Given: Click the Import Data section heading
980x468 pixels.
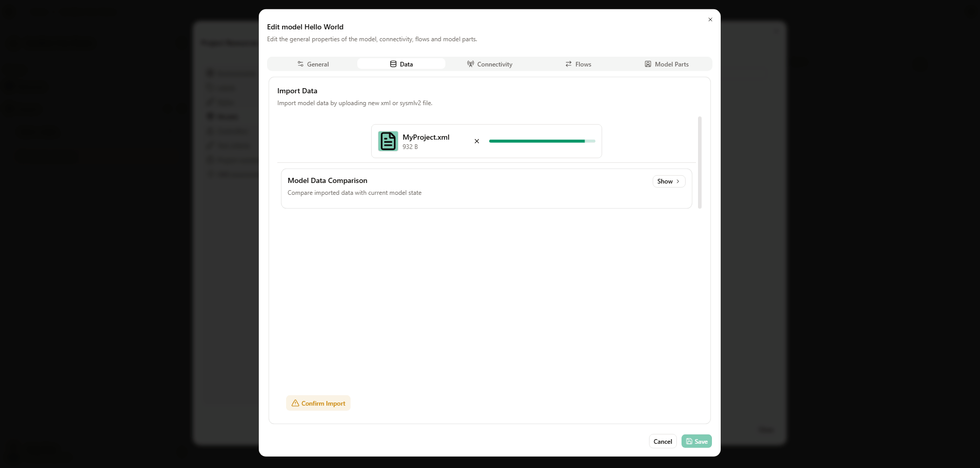Looking at the screenshot, I should click(297, 91).
